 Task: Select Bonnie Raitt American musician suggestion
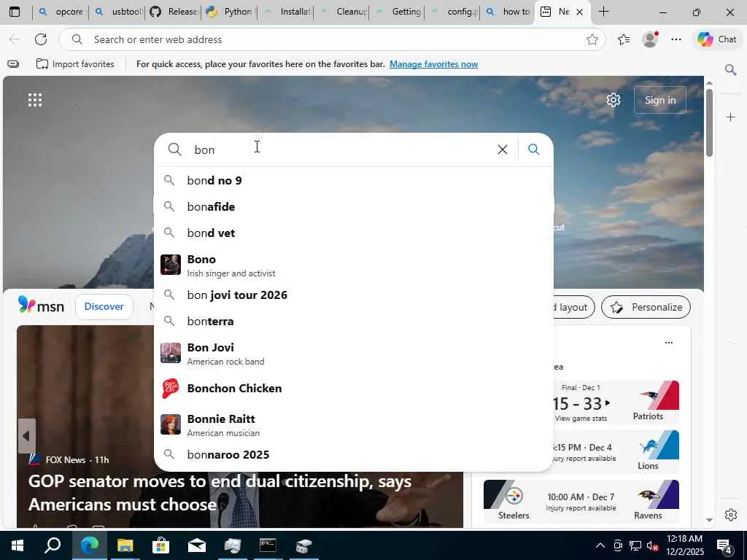[354, 425]
